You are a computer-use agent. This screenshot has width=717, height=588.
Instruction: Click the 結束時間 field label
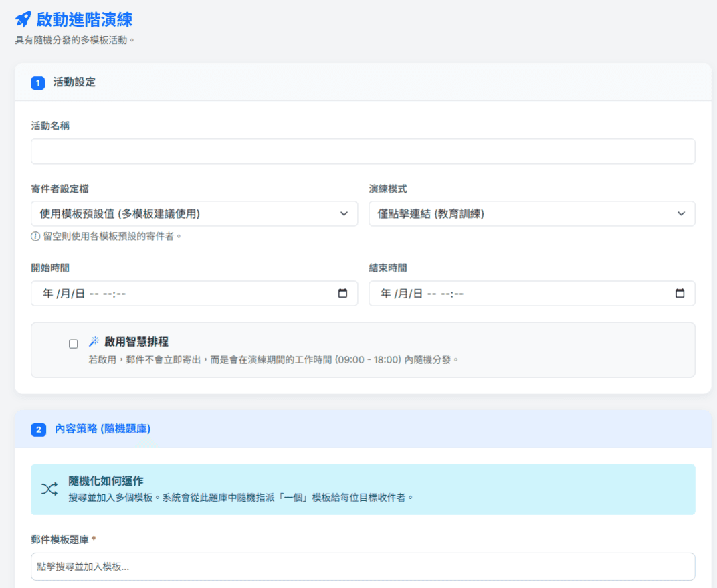(388, 268)
